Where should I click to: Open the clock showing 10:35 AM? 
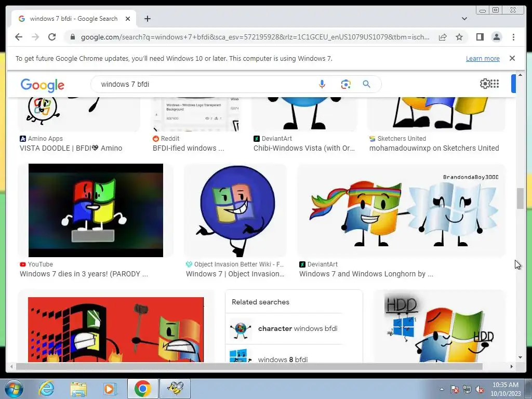point(506,389)
